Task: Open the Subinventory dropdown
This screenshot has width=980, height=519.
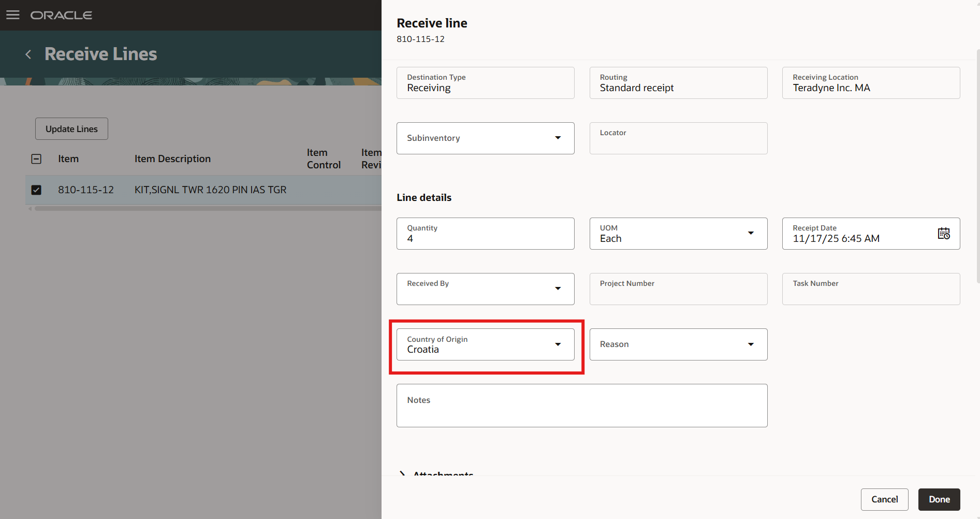Action: click(x=558, y=138)
